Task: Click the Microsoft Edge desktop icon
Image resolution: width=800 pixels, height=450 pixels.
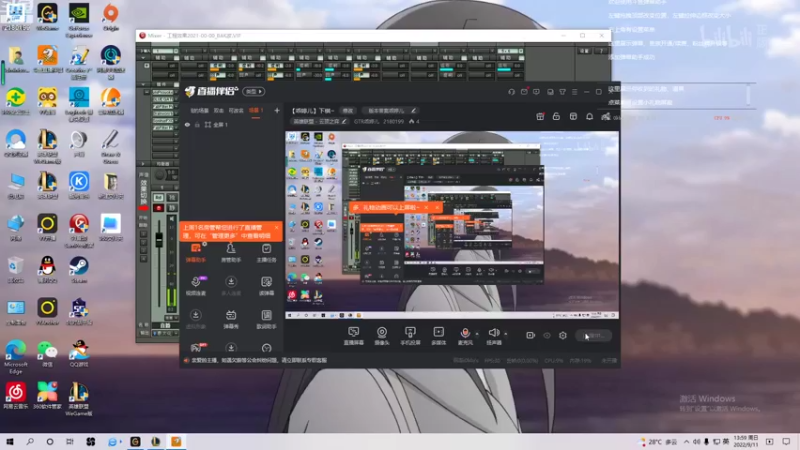Action: coord(15,357)
